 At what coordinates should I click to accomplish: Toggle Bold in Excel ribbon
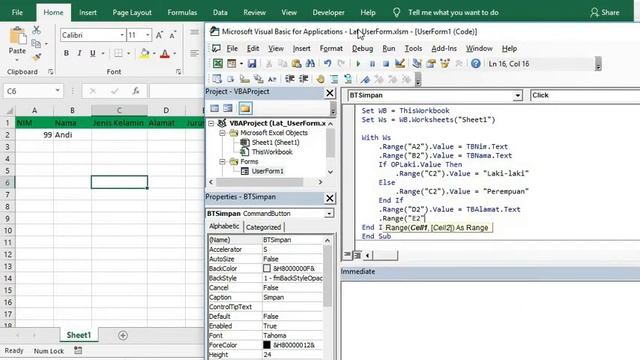click(66, 53)
